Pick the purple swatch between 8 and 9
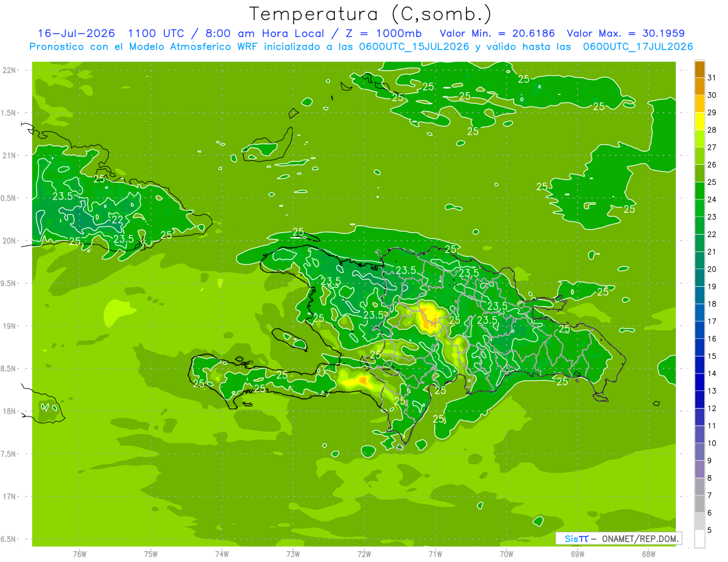The width and height of the screenshot is (728, 562). tap(699, 469)
